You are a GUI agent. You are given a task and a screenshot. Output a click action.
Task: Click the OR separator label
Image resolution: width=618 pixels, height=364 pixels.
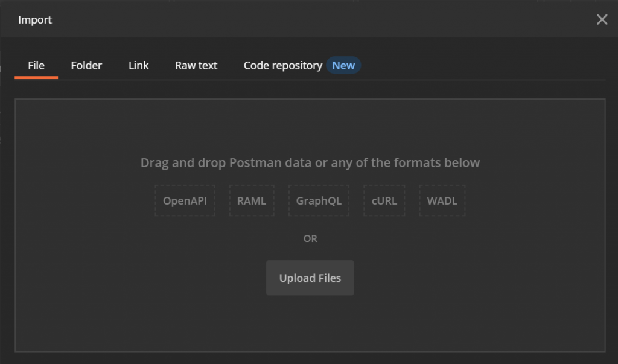point(310,238)
